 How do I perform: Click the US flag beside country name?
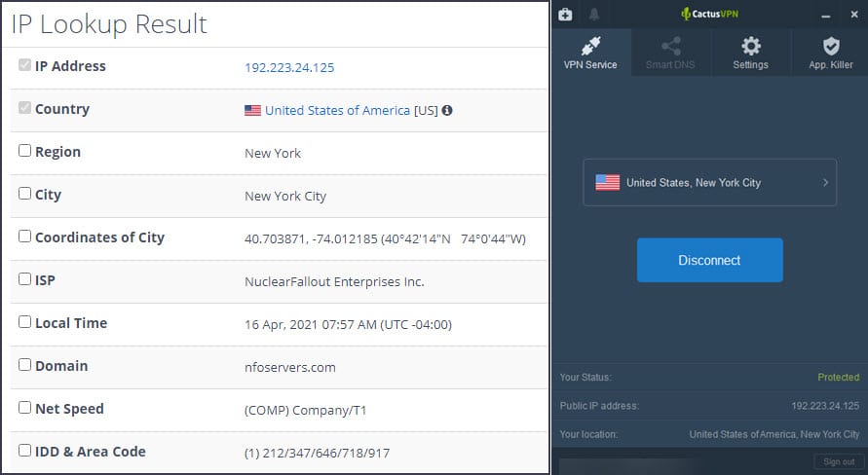[x=252, y=111]
